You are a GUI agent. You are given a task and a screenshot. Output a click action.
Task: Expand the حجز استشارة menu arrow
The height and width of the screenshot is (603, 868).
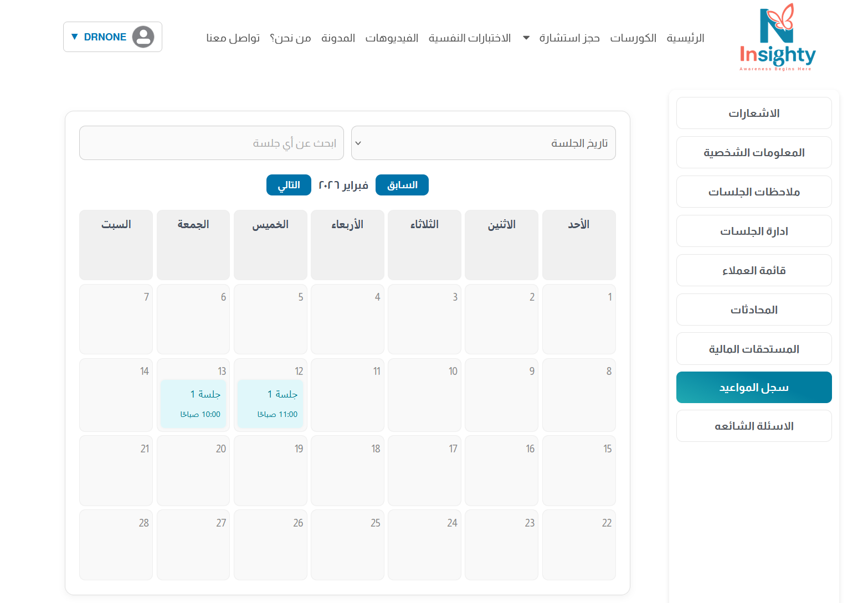pyautogui.click(x=526, y=38)
